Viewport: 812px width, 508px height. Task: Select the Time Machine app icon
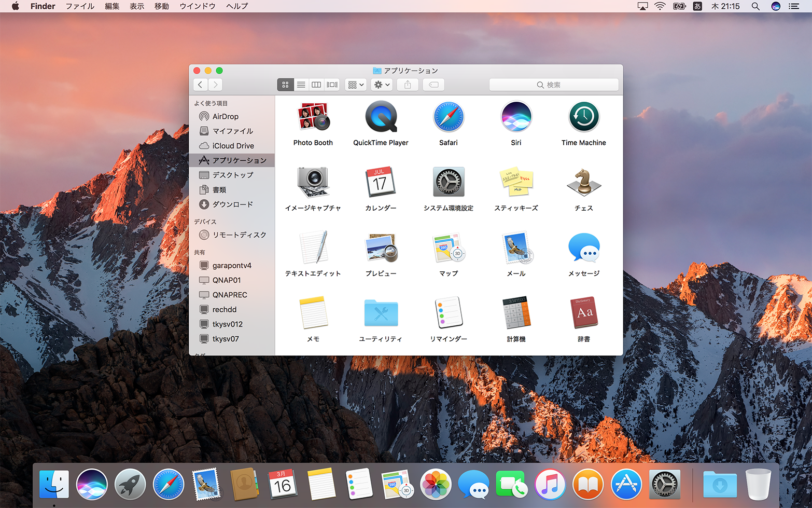(584, 117)
